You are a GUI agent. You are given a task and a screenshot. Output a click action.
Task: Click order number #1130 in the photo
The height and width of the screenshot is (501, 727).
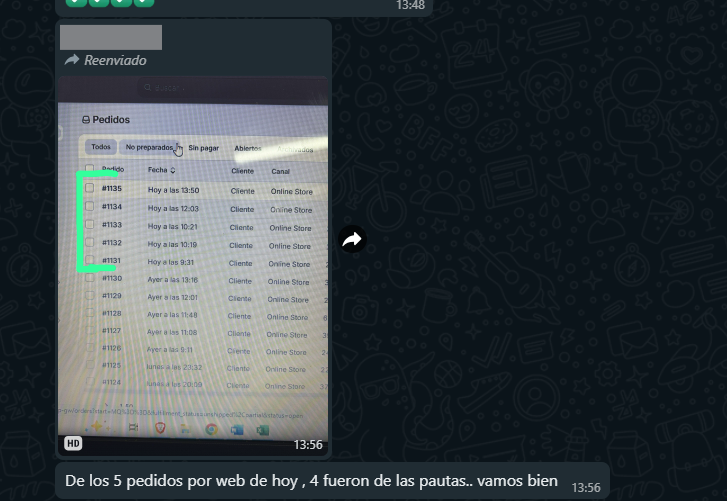(x=112, y=278)
